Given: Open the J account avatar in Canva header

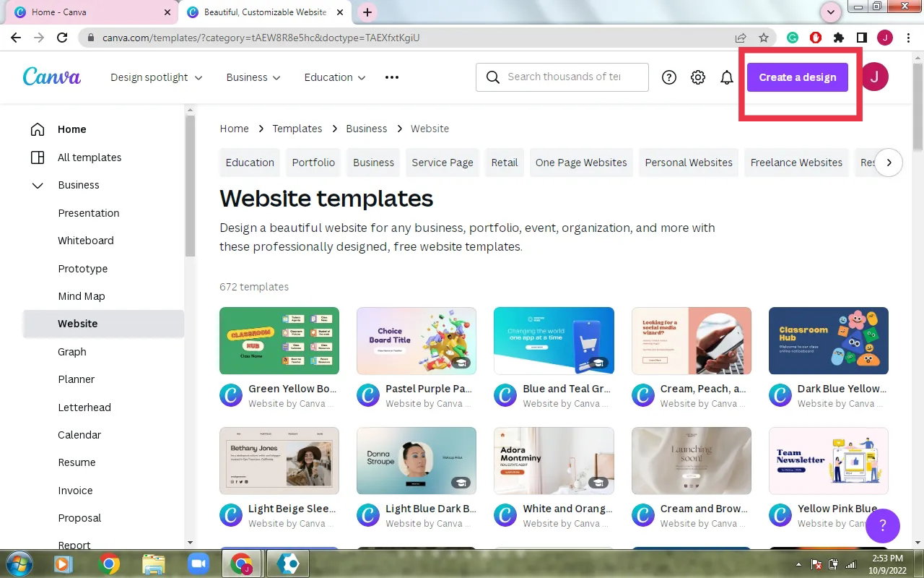Looking at the screenshot, I should coord(874,77).
